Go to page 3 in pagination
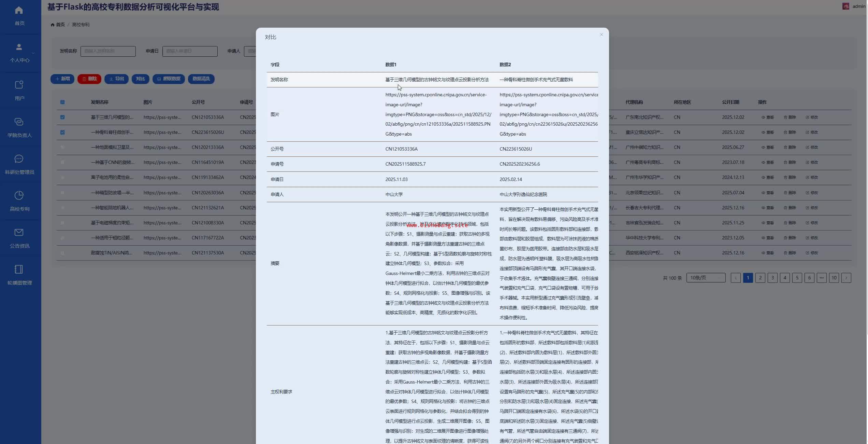868x444 pixels. click(x=772, y=278)
